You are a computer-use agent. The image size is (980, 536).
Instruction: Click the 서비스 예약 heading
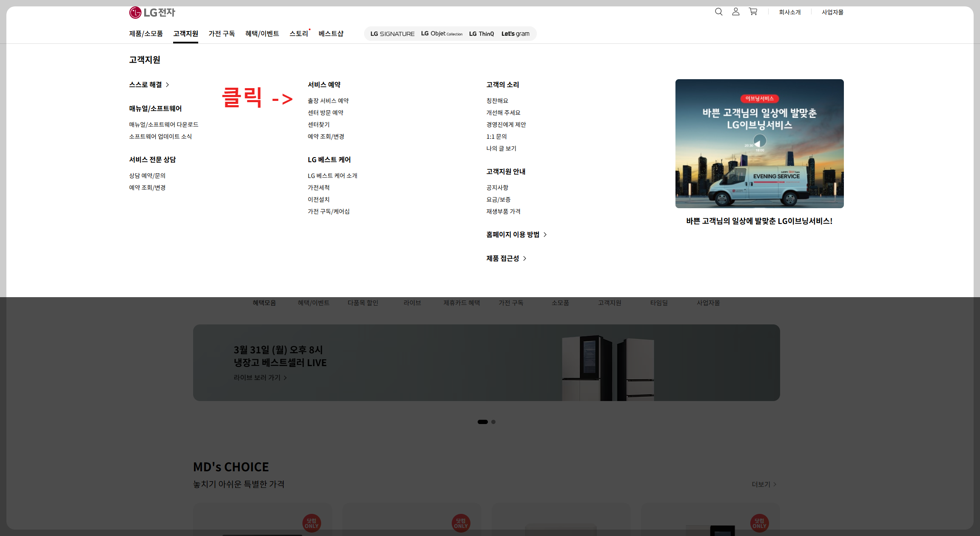(324, 85)
